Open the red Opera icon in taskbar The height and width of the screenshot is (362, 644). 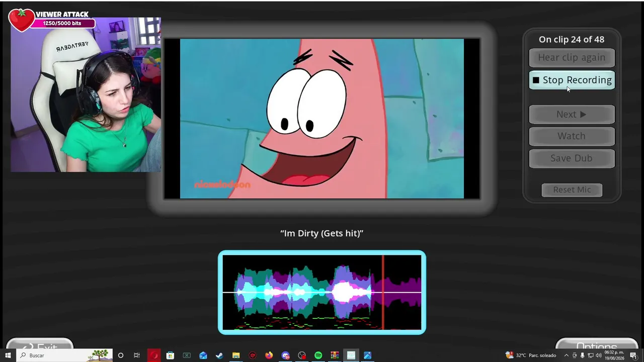pos(153,355)
